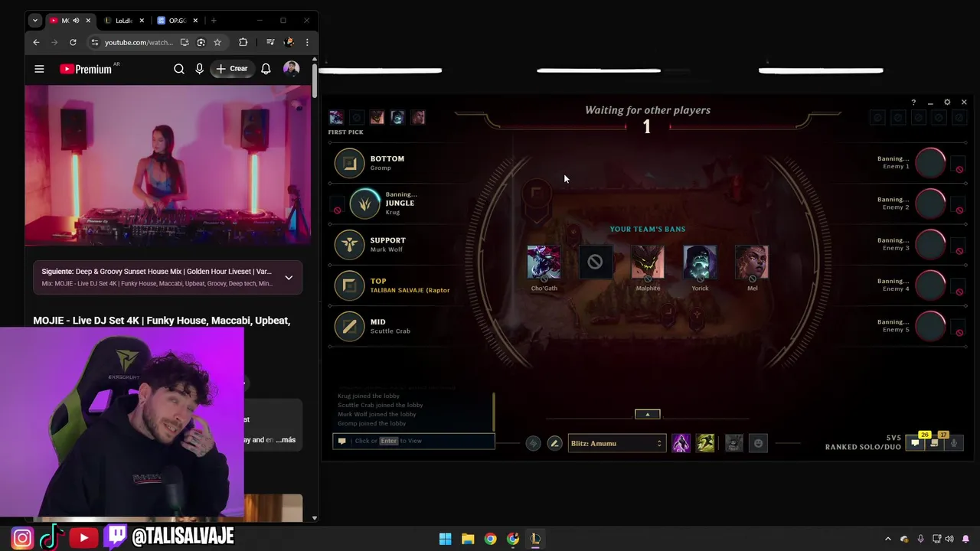Open the ward skin selector

click(733, 443)
